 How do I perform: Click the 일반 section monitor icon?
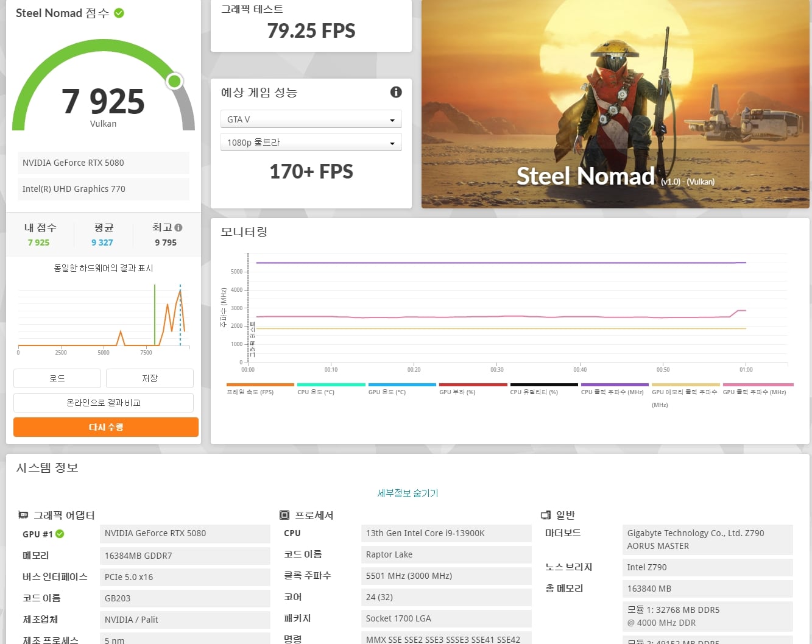coord(546,515)
